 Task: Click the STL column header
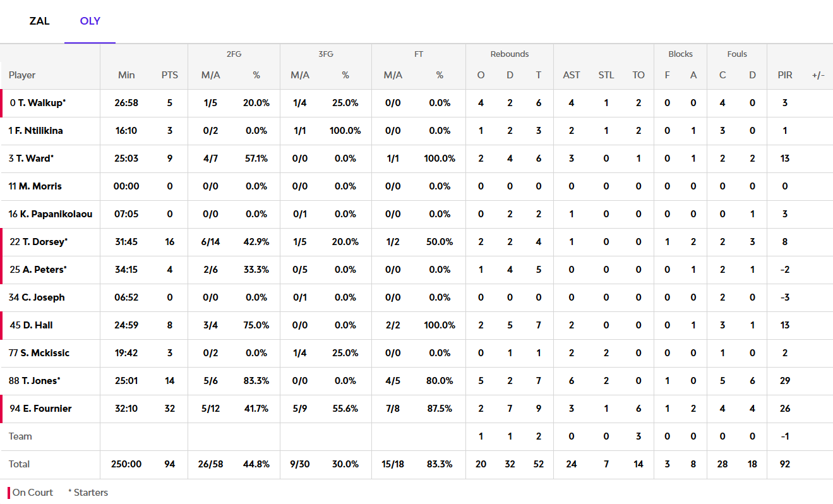(606, 75)
